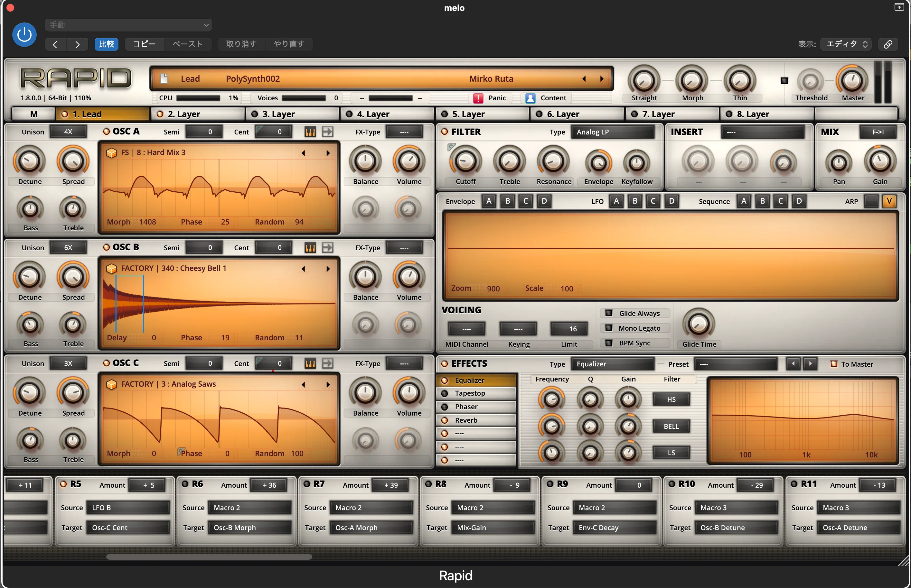The width and height of the screenshot is (911, 588).
Task: Open the エディタ view dropdown
Action: point(846,44)
